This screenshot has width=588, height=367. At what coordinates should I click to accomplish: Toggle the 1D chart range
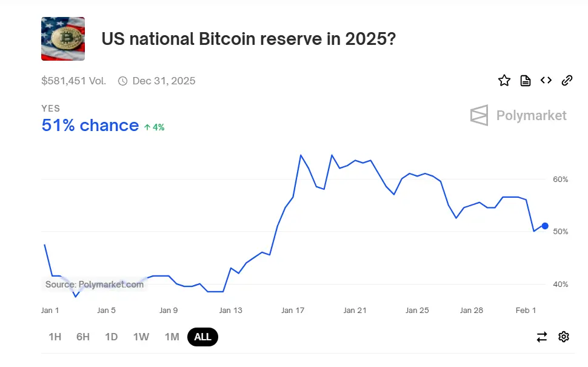click(x=112, y=337)
